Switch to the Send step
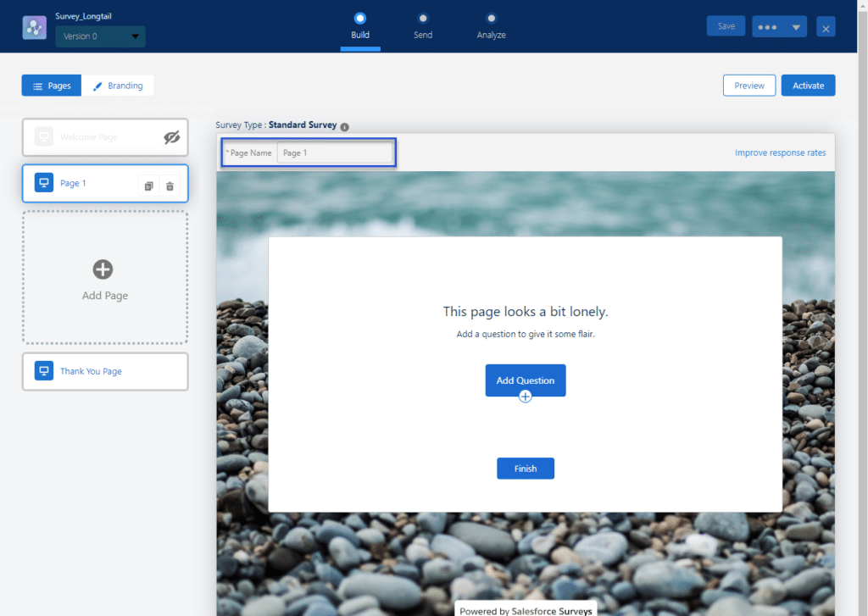This screenshot has width=868, height=616. [x=423, y=19]
